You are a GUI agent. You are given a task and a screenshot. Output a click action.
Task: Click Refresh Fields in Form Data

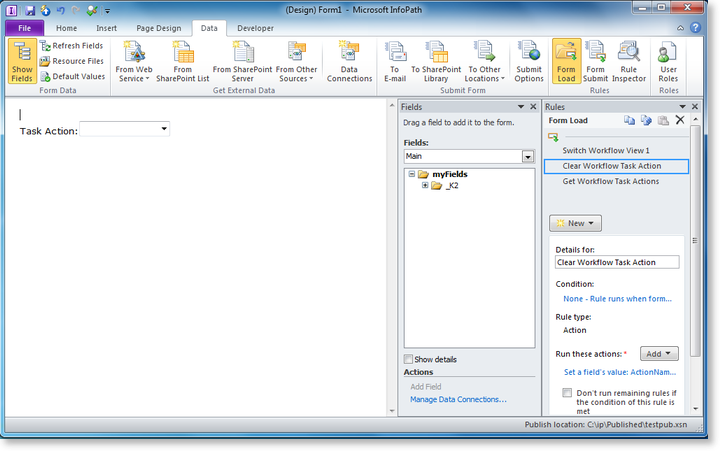point(71,45)
